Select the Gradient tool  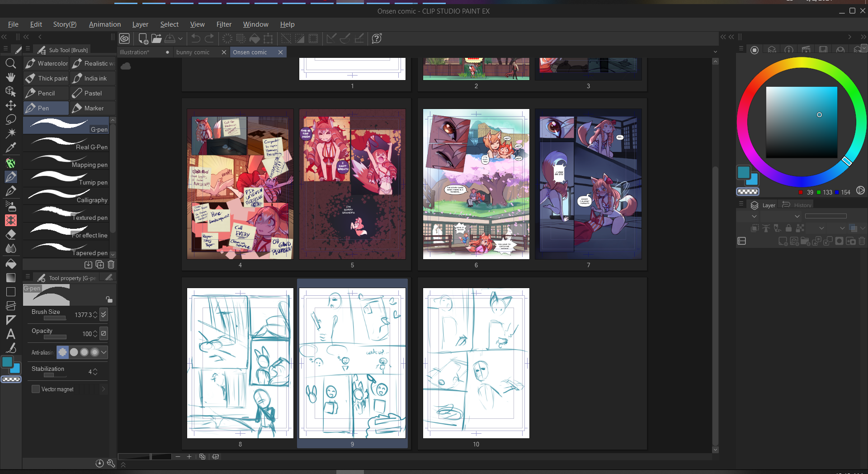coord(11,277)
